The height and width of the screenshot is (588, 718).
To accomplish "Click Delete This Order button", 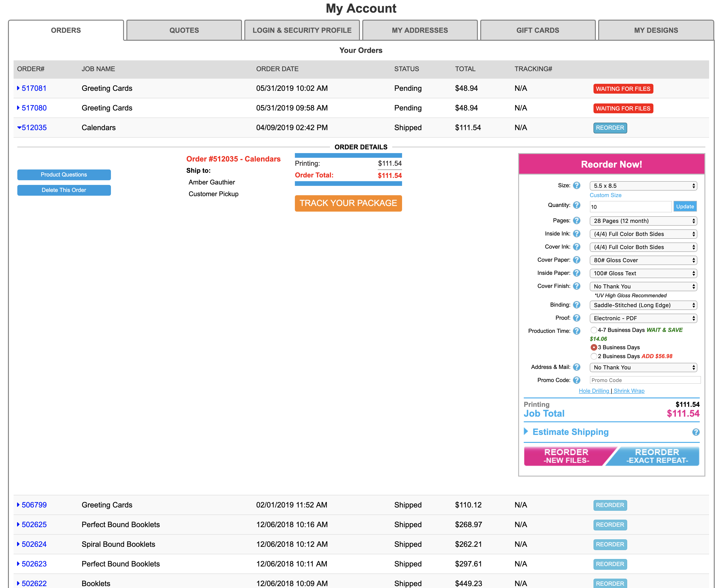I will (x=64, y=190).
